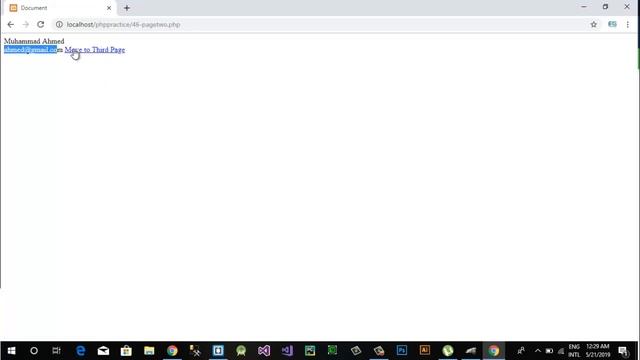Open File Explorer from the taskbar
640x360 pixels.
click(149, 351)
